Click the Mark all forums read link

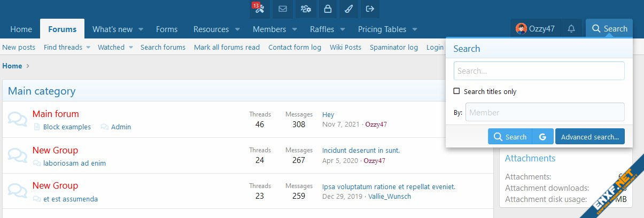(x=227, y=48)
